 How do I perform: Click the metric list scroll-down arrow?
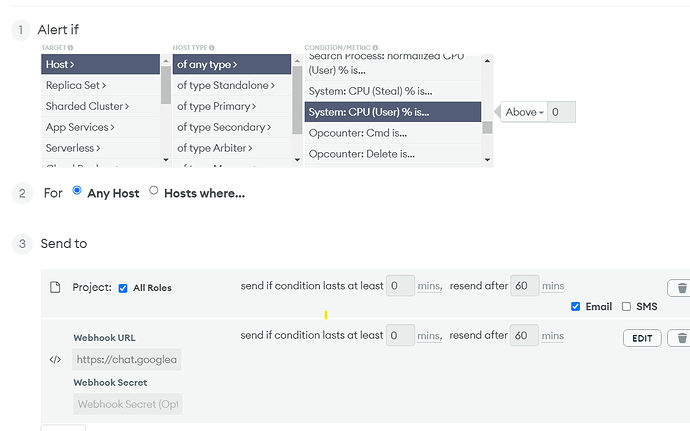[x=487, y=159]
